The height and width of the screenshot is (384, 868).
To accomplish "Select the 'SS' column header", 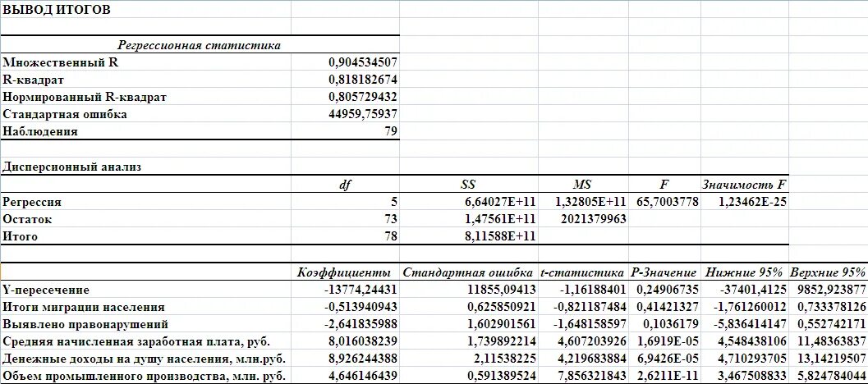I will pyautogui.click(x=468, y=185).
